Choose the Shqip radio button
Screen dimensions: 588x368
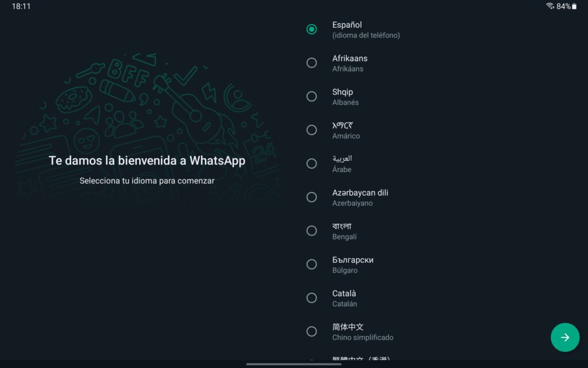pyautogui.click(x=312, y=97)
